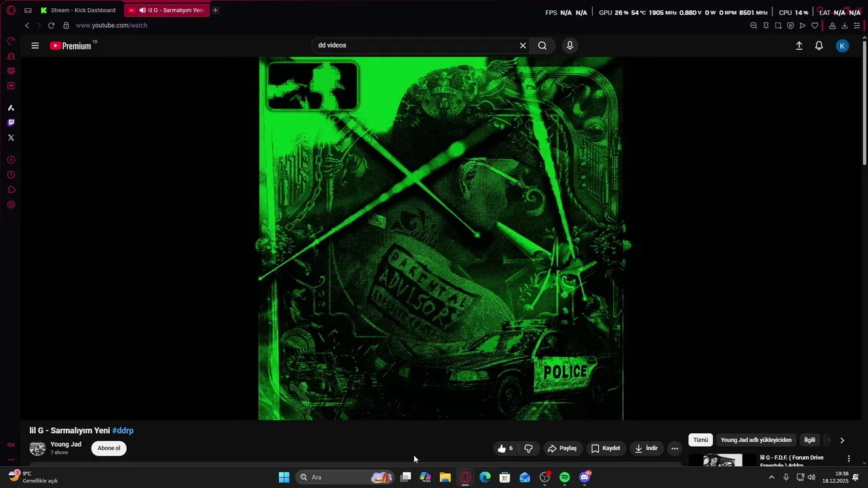Open more actions three-dot menu
Viewport: 868px width, 488px height.
pos(674,448)
